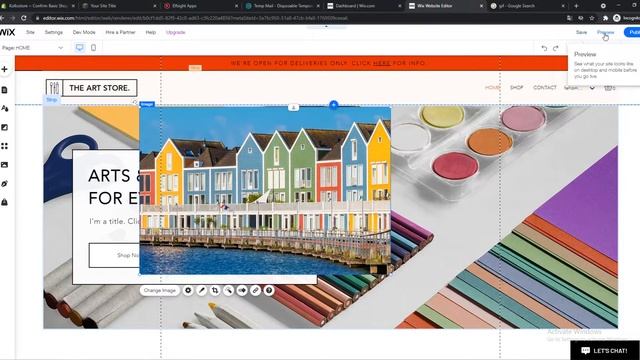Click The Art Store logo

point(91,88)
